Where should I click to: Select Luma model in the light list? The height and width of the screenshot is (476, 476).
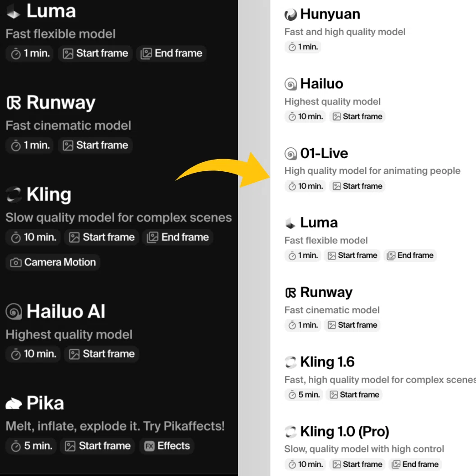pos(319,223)
